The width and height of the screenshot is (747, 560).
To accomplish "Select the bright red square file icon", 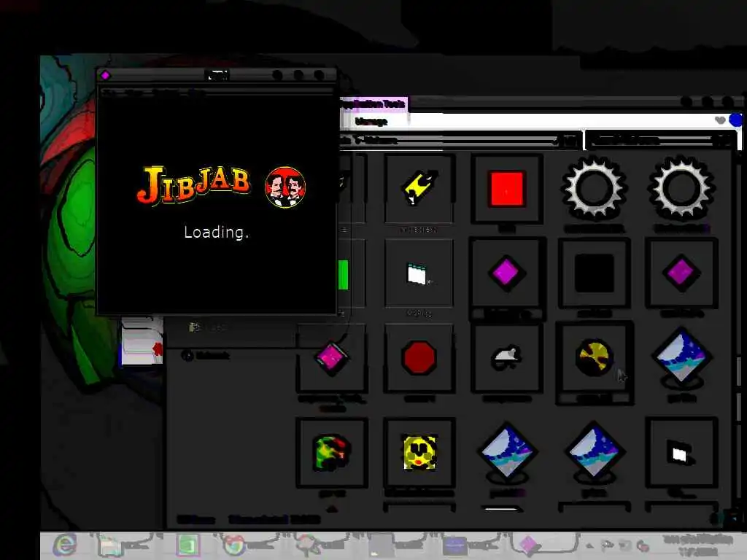I will (x=506, y=189).
